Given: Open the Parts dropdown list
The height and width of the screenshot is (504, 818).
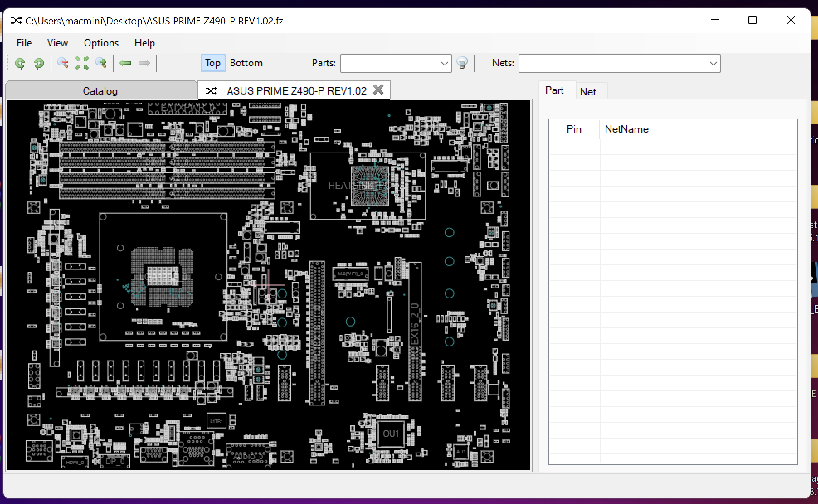Looking at the screenshot, I should tap(444, 63).
